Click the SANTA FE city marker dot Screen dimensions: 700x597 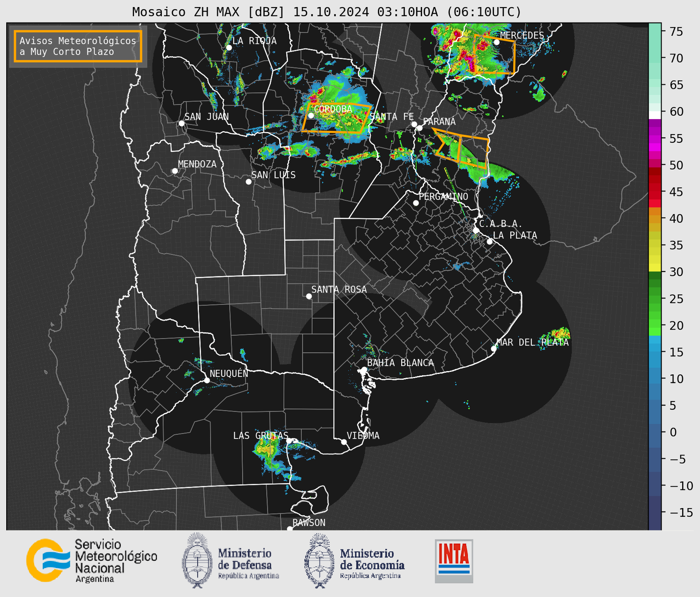point(414,124)
